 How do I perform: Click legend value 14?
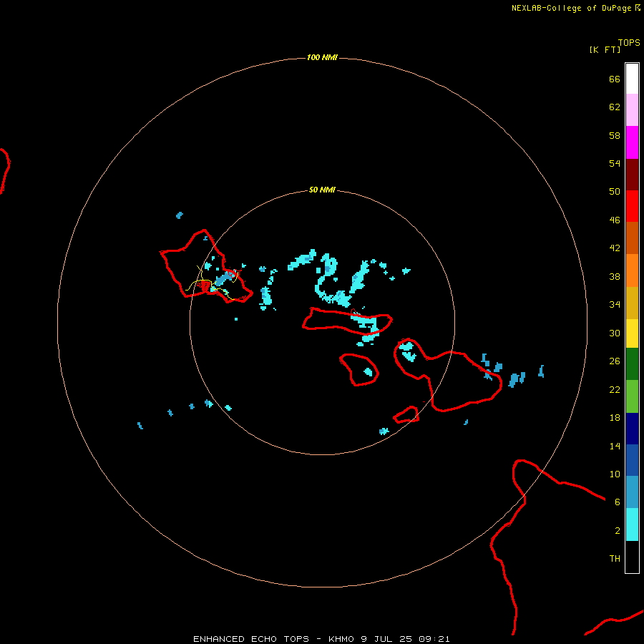tap(615, 446)
